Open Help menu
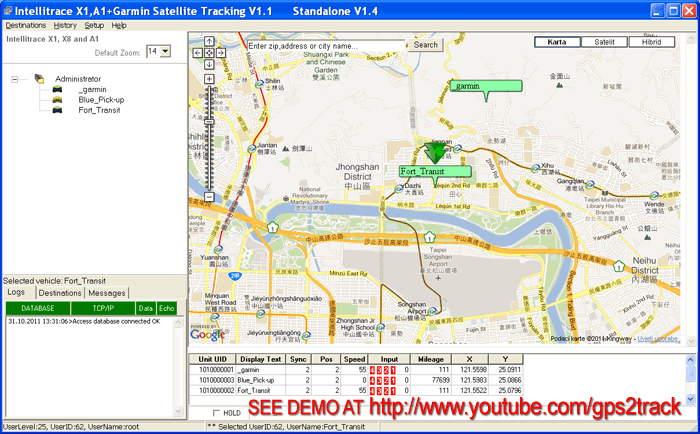The image size is (700, 434). (x=119, y=25)
